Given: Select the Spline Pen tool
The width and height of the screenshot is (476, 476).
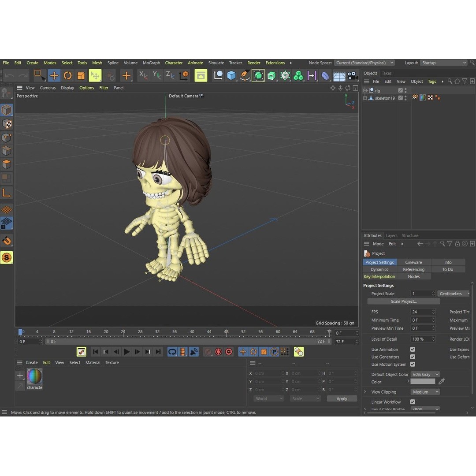Looking at the screenshot, I should (x=245, y=76).
